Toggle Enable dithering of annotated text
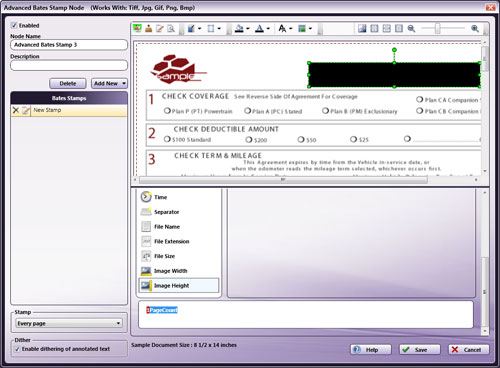This screenshot has height=368, width=500. tap(17, 349)
